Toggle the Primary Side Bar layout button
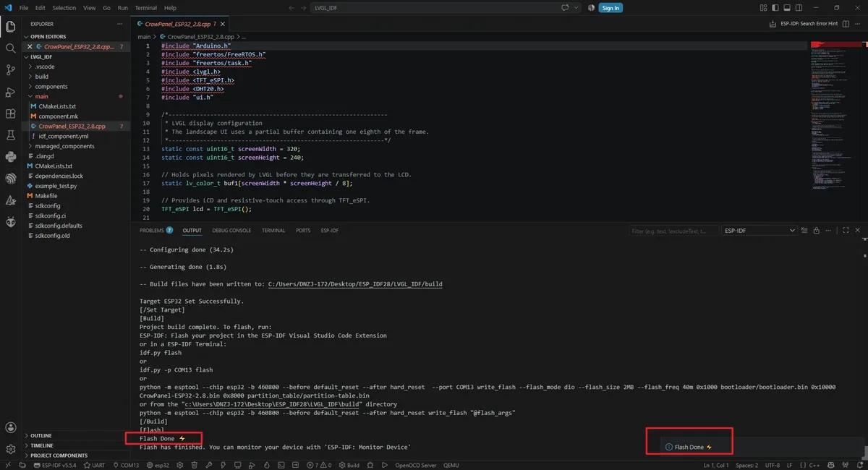Viewport: 868px width, 470px height. pyautogui.click(x=775, y=8)
